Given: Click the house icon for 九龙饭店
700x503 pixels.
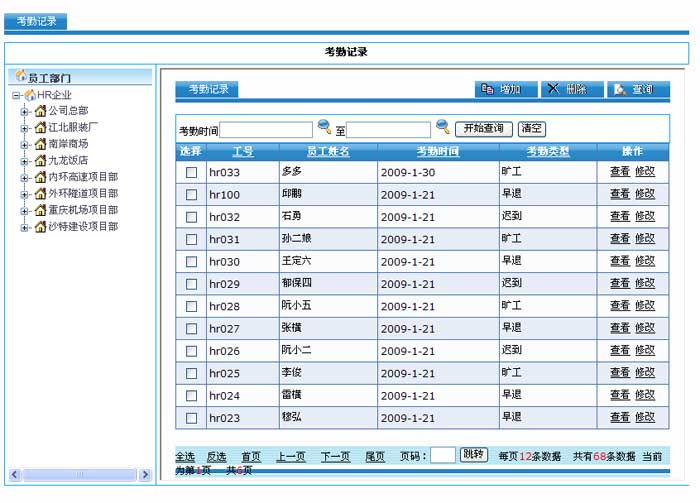Looking at the screenshot, I should [41, 160].
